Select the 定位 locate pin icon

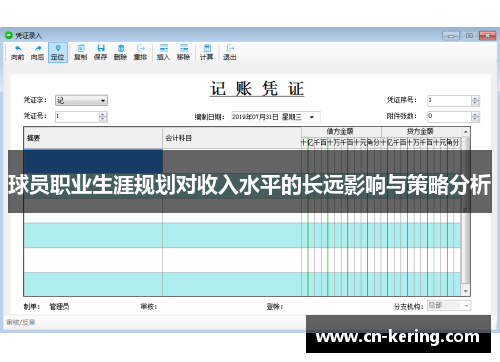click(x=58, y=48)
